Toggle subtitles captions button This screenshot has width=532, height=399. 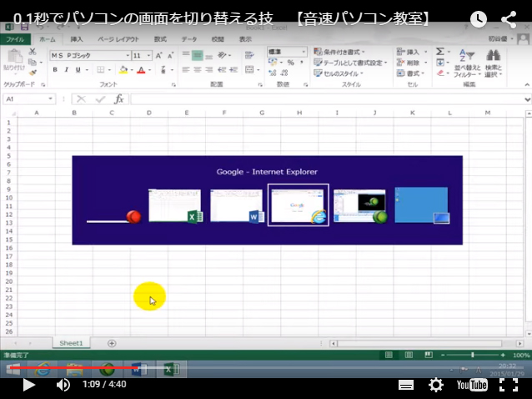406,385
